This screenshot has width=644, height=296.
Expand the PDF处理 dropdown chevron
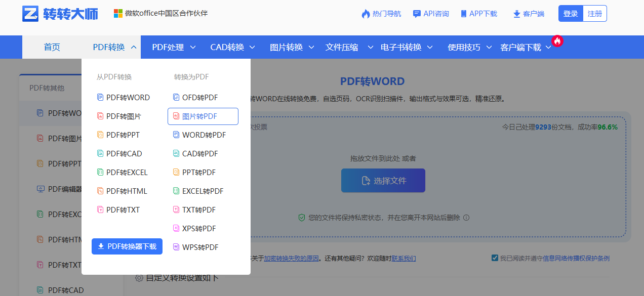pos(193,47)
